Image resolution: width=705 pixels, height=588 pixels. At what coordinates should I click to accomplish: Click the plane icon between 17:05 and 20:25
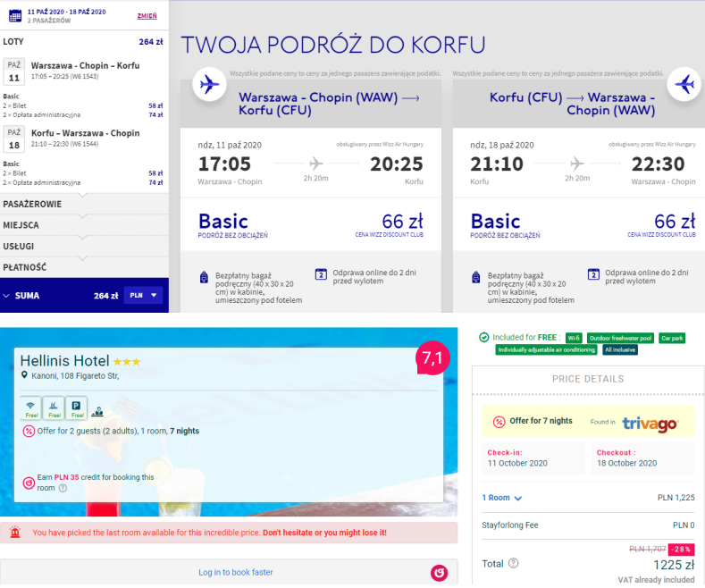coord(316,164)
